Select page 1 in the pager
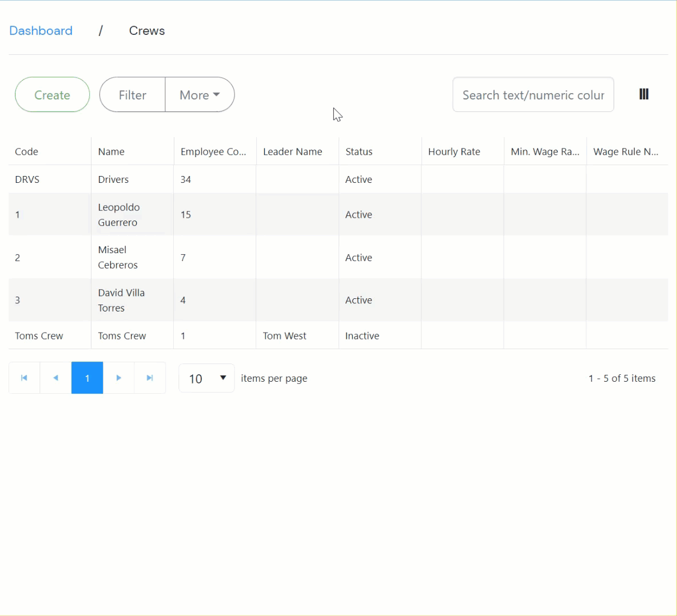Image resolution: width=677 pixels, height=616 pixels. click(87, 378)
